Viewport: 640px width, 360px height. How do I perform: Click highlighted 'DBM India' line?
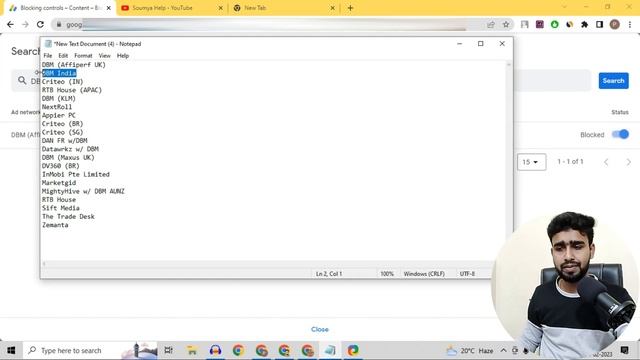(x=59, y=73)
